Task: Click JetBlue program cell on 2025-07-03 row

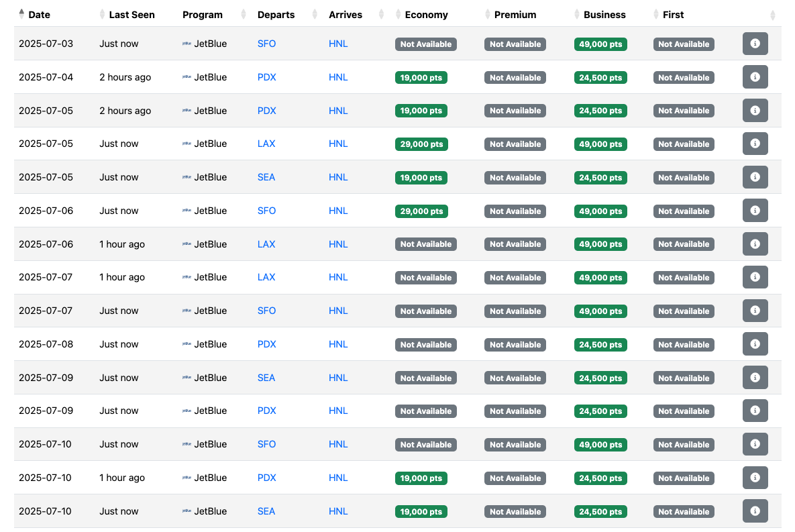Action: [205, 44]
